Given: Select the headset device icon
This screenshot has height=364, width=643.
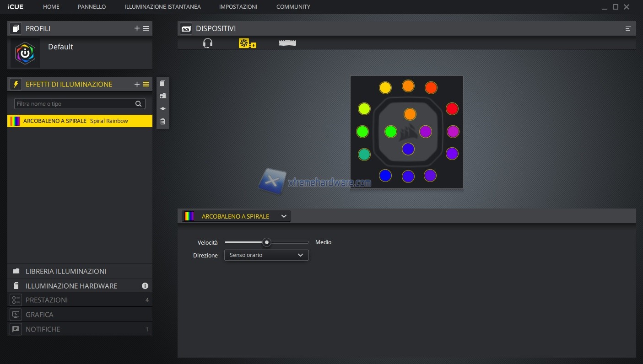Looking at the screenshot, I should pyautogui.click(x=208, y=43).
